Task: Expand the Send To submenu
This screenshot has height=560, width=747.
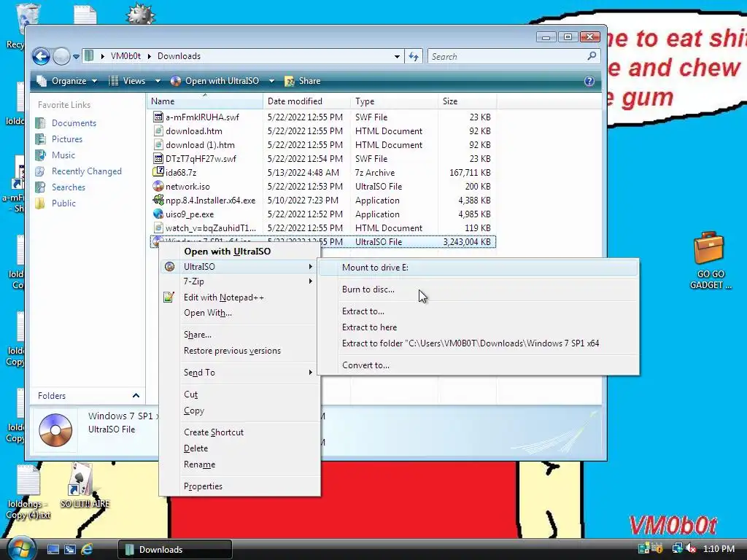Action: (240, 373)
